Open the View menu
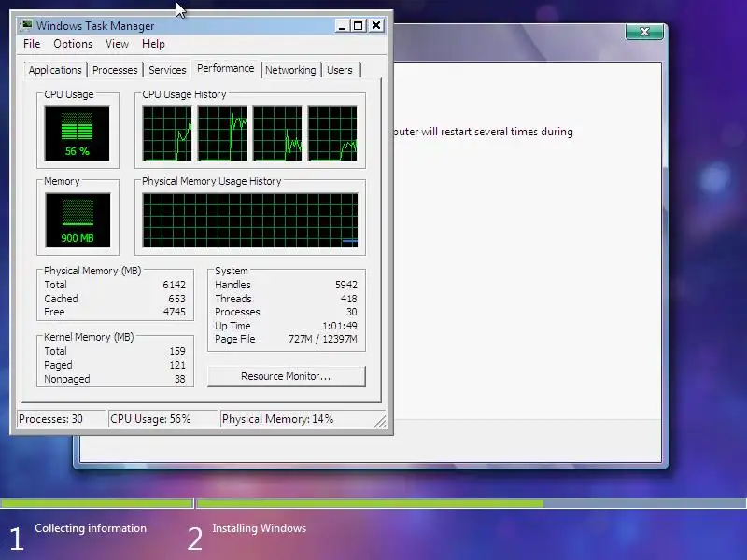Viewport: 747px width, 560px height. (118, 44)
